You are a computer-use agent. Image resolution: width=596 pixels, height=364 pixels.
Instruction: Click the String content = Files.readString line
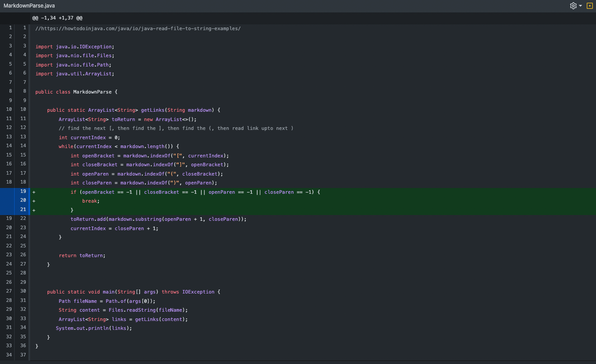point(123,310)
